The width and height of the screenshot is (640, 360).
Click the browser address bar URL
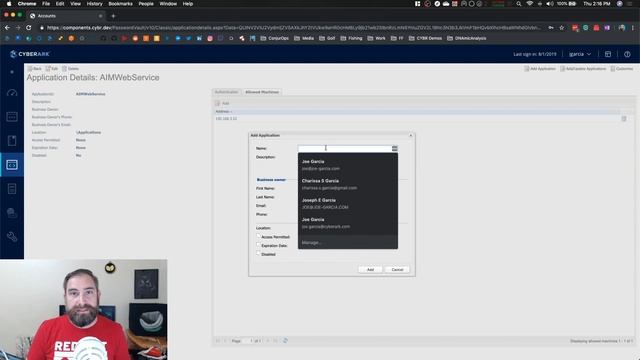click(294, 27)
